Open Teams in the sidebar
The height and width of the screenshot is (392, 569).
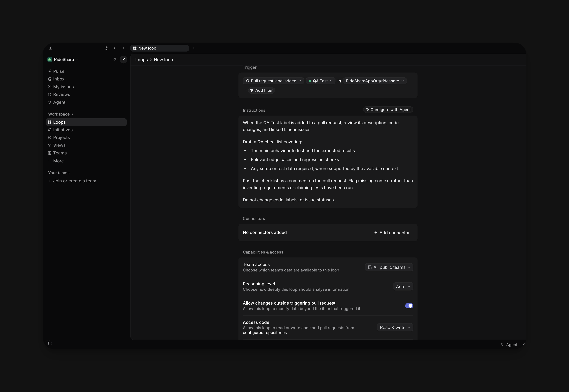pyautogui.click(x=86, y=153)
